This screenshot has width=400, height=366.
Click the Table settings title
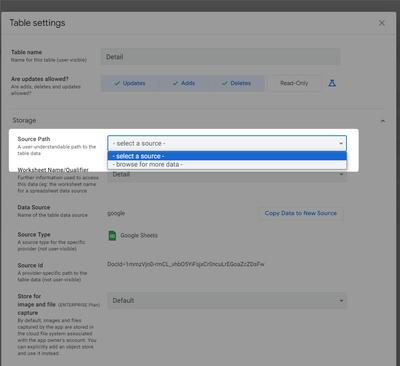[37, 23]
